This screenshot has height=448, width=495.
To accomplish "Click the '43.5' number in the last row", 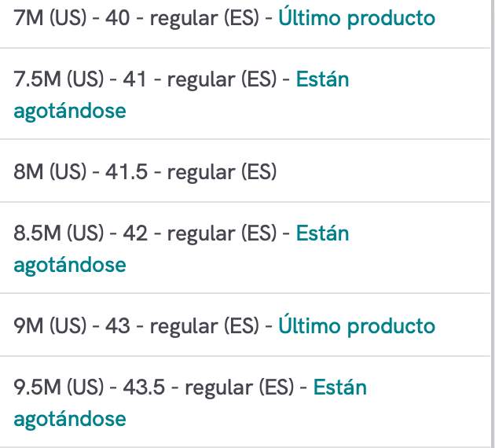I will [x=144, y=387].
